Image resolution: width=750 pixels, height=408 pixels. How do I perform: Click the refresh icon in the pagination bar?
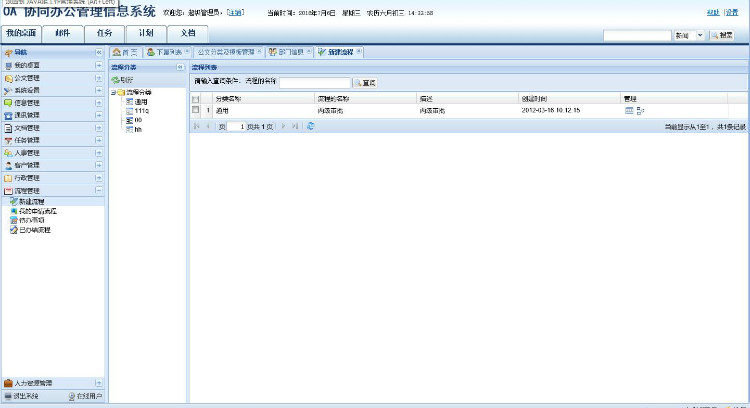pyautogui.click(x=310, y=126)
